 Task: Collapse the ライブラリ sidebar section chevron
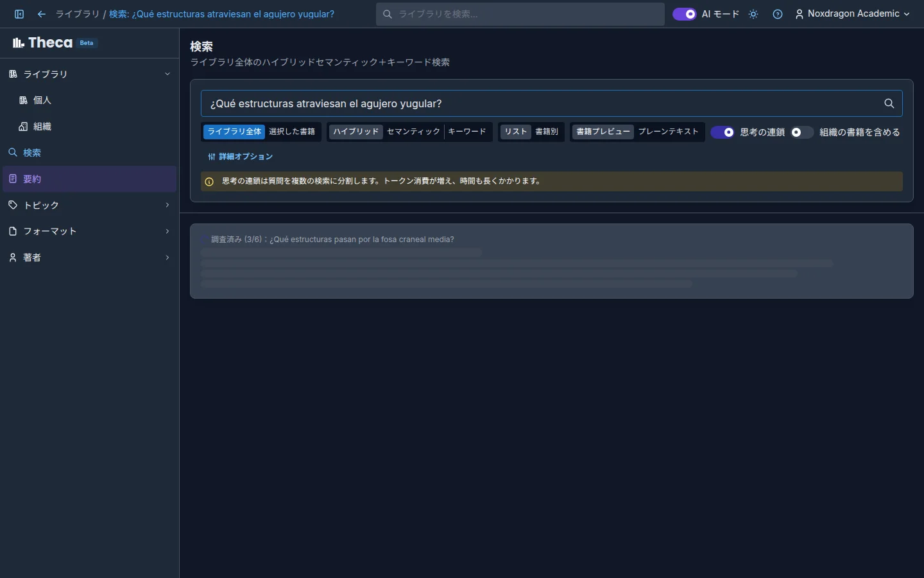pyautogui.click(x=167, y=74)
